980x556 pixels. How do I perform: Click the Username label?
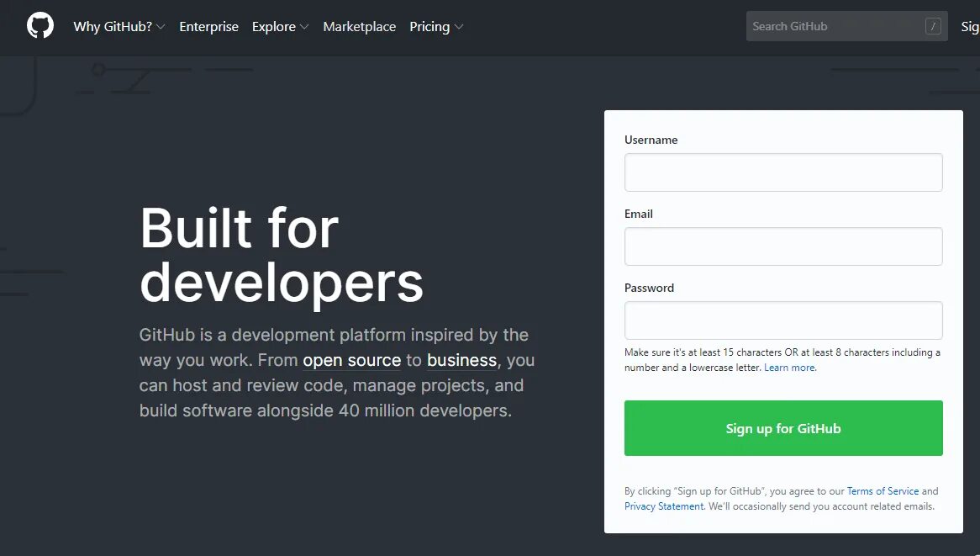tap(651, 140)
